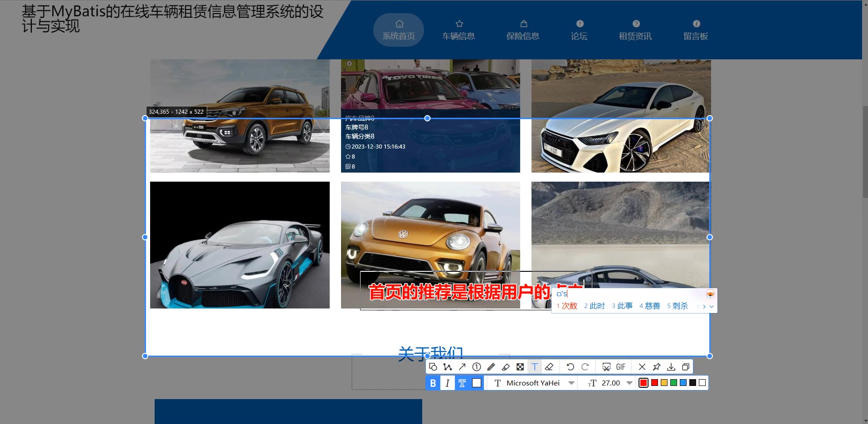This screenshot has height=424, width=868.
Task: Choose IME candidate 刺杀
Action: tap(678, 306)
